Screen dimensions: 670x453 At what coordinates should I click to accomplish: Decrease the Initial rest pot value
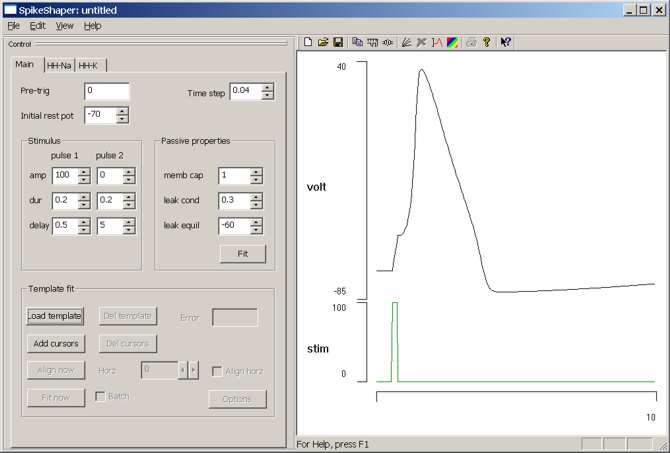pyautogui.click(x=122, y=120)
